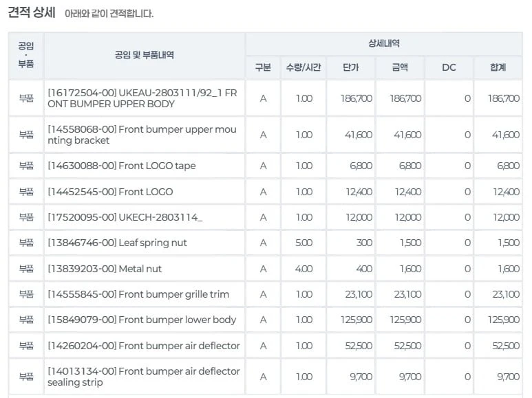Viewport: 532px width, 398px height.
Task: Click the Metal nut part entry
Action: (105, 269)
